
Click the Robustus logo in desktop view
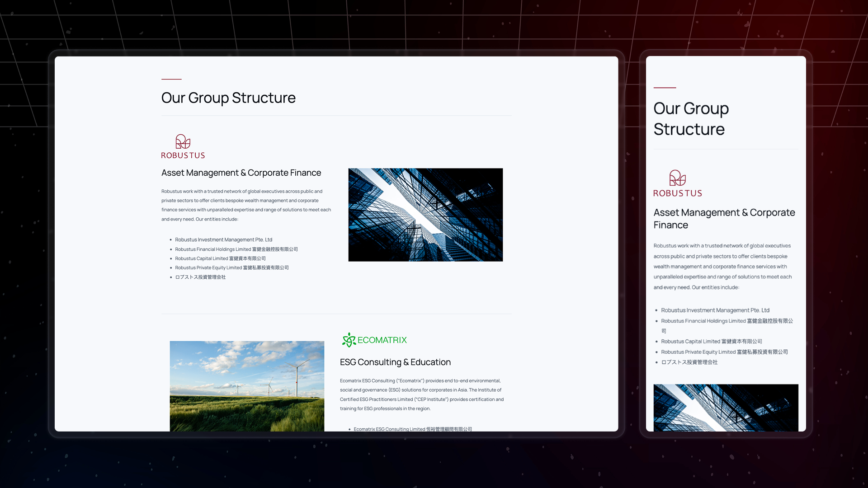point(183,146)
